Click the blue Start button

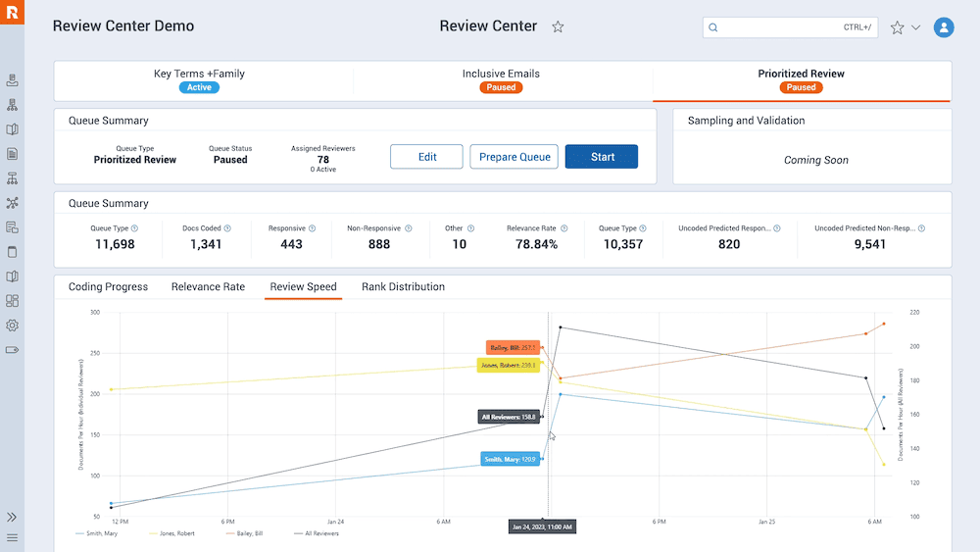[602, 157]
